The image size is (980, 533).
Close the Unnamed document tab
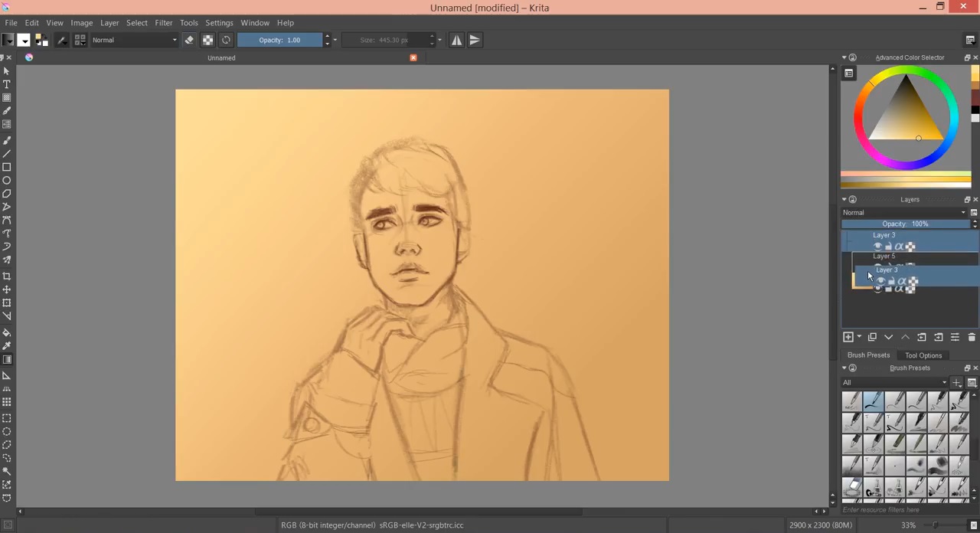413,57
